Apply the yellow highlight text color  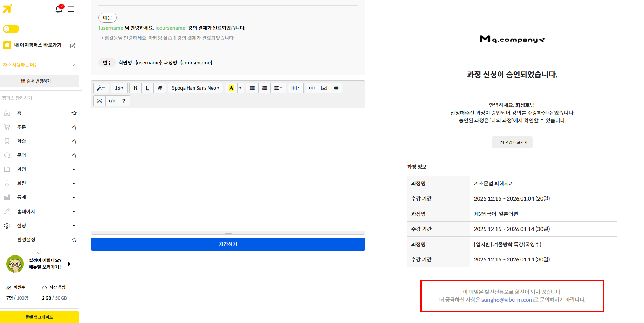click(231, 88)
